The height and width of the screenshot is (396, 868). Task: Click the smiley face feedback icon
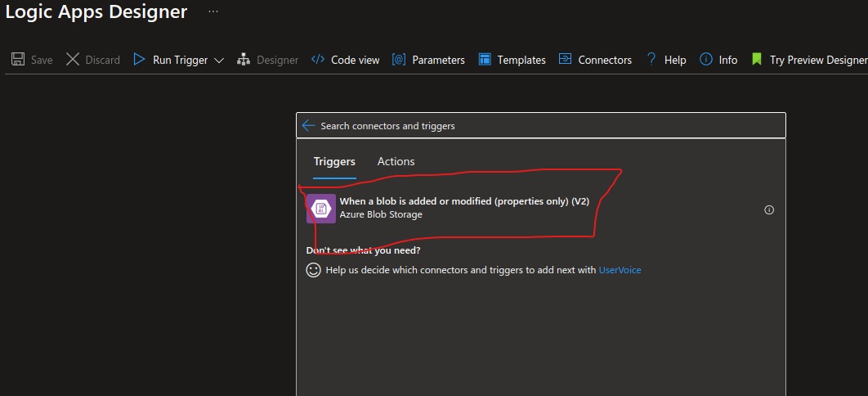(x=313, y=270)
